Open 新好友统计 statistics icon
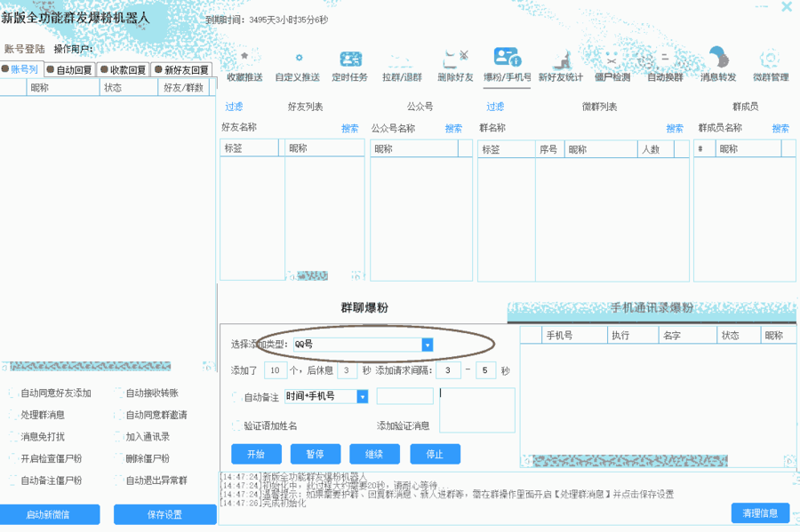The height and width of the screenshot is (532, 800). 560,59
